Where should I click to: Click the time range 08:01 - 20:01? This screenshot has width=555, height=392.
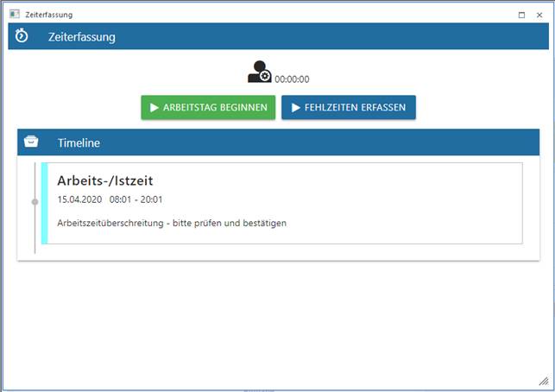point(136,199)
